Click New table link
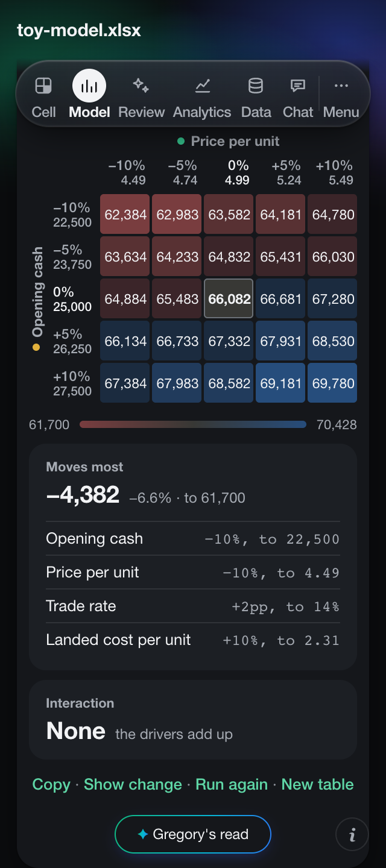This screenshot has height=868, width=386. tap(317, 784)
